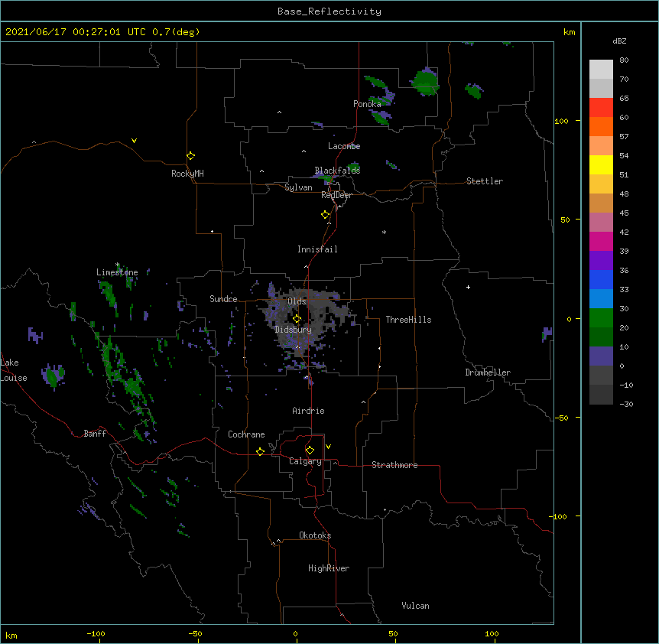Click the dBZ legend heading

click(619, 41)
